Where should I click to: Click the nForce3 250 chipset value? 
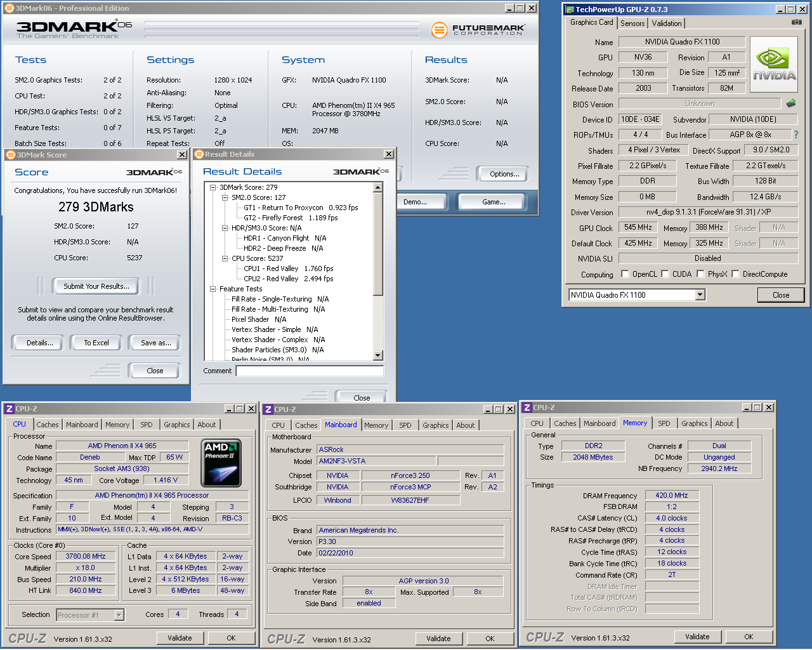(410, 475)
